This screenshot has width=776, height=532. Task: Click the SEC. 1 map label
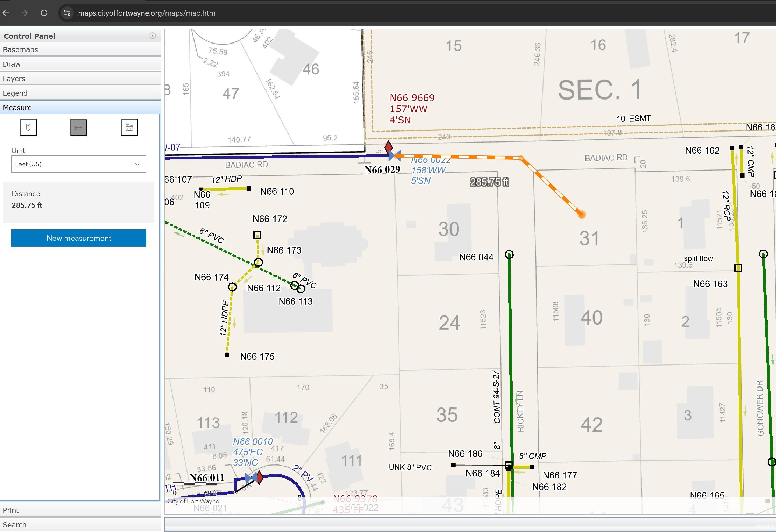pos(600,90)
